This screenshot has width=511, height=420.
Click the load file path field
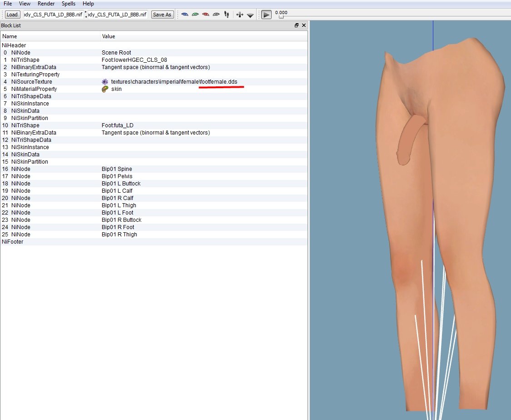pos(54,15)
